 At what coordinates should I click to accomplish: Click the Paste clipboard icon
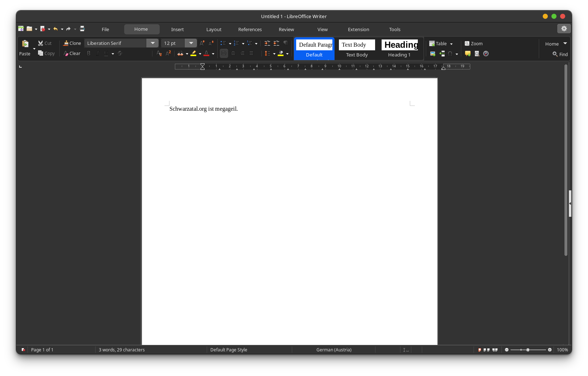pyautogui.click(x=25, y=44)
